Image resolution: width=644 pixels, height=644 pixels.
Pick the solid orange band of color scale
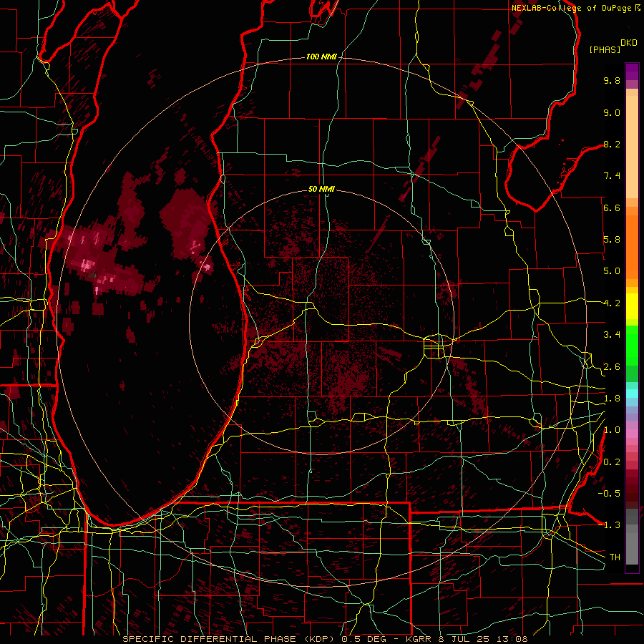click(632, 246)
